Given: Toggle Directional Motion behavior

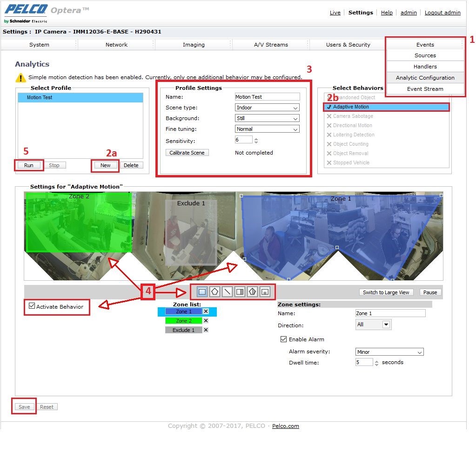Looking at the screenshot, I should [x=386, y=126].
